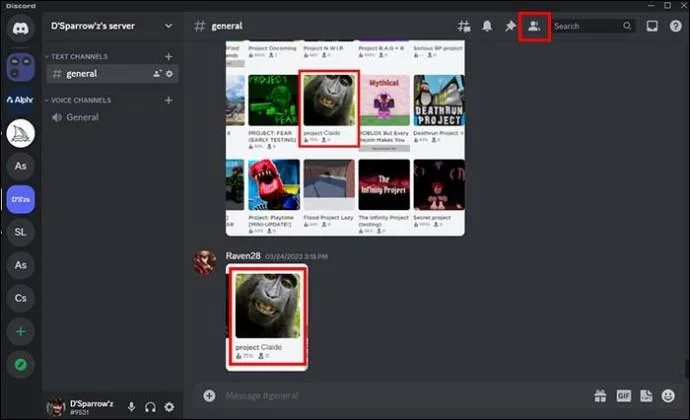Open the sailboat server icon
The image size is (690, 420).
point(20,133)
